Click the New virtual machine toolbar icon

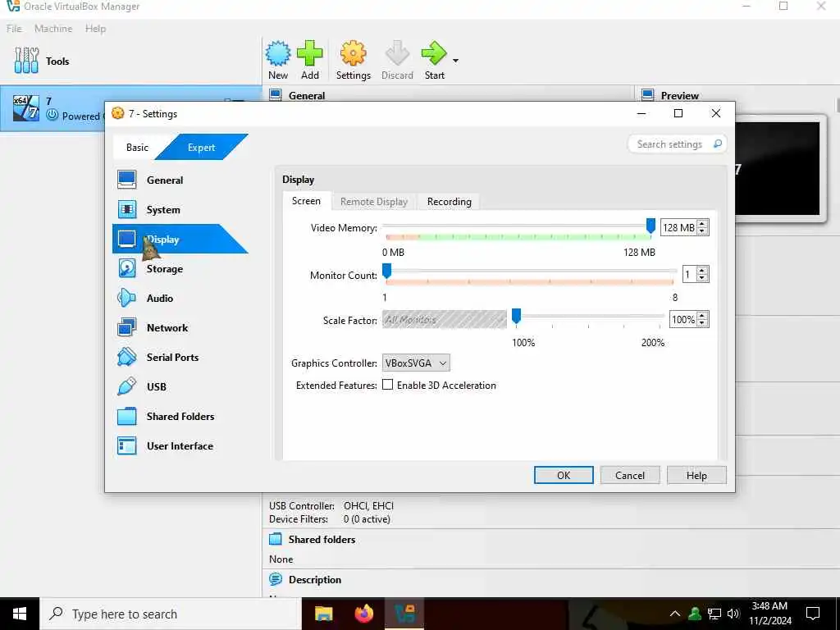coord(278,53)
